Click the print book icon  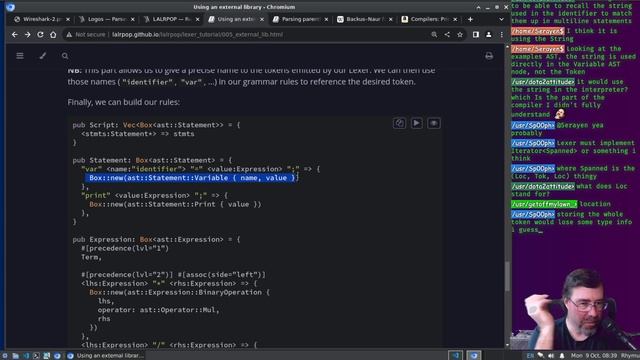489,56
